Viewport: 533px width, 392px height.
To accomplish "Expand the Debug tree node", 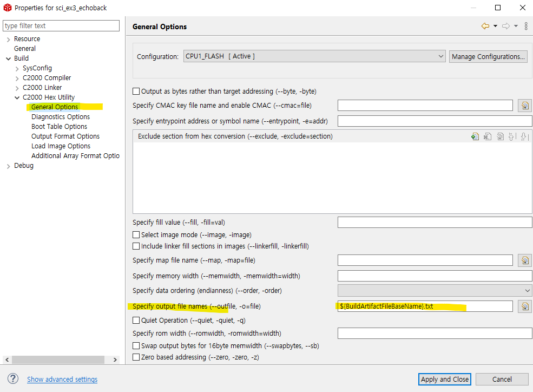I will tap(9, 166).
